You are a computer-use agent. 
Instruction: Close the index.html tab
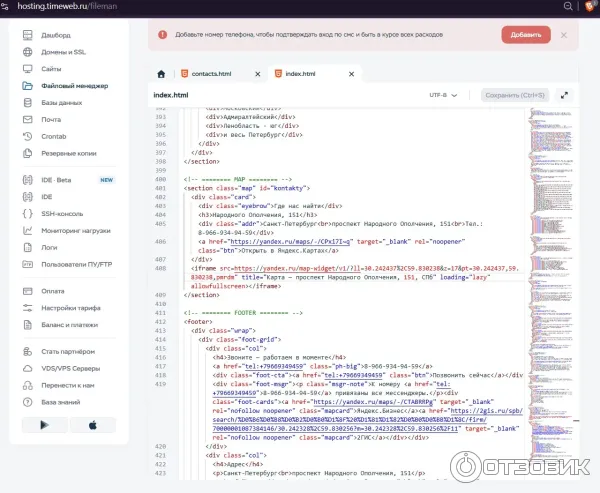pyautogui.click(x=351, y=74)
